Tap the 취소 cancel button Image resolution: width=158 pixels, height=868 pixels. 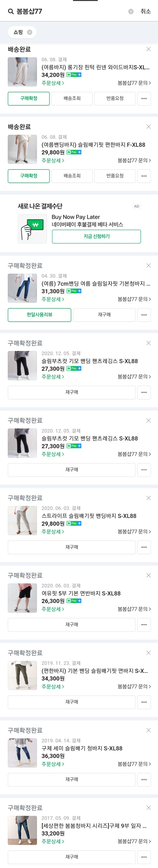(x=145, y=12)
